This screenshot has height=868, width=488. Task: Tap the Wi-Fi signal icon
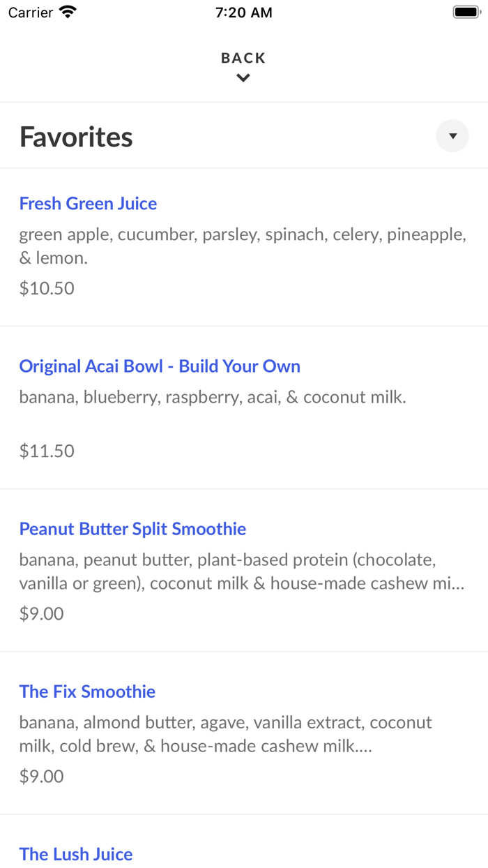[x=66, y=12]
